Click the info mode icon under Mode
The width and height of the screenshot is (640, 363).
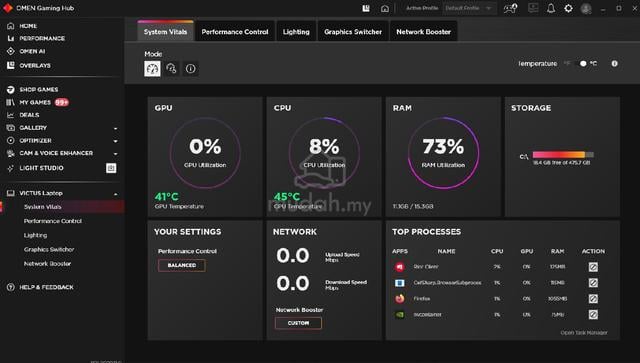pyautogui.click(x=190, y=69)
